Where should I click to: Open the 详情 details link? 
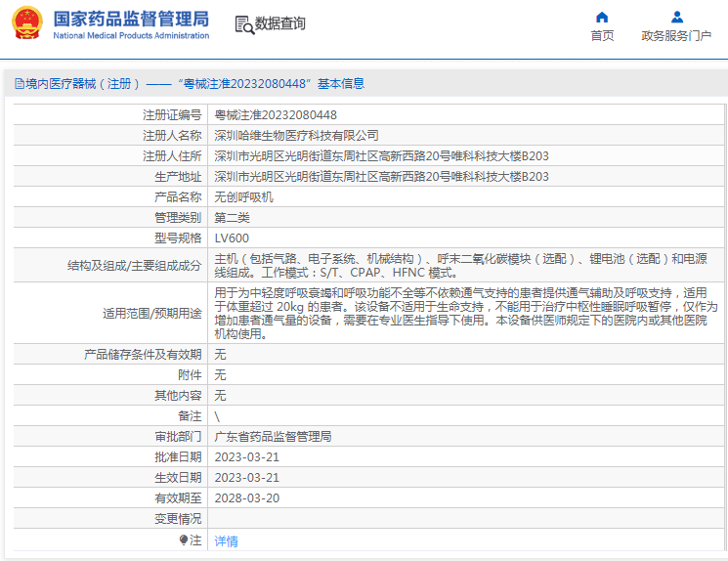tap(226, 541)
